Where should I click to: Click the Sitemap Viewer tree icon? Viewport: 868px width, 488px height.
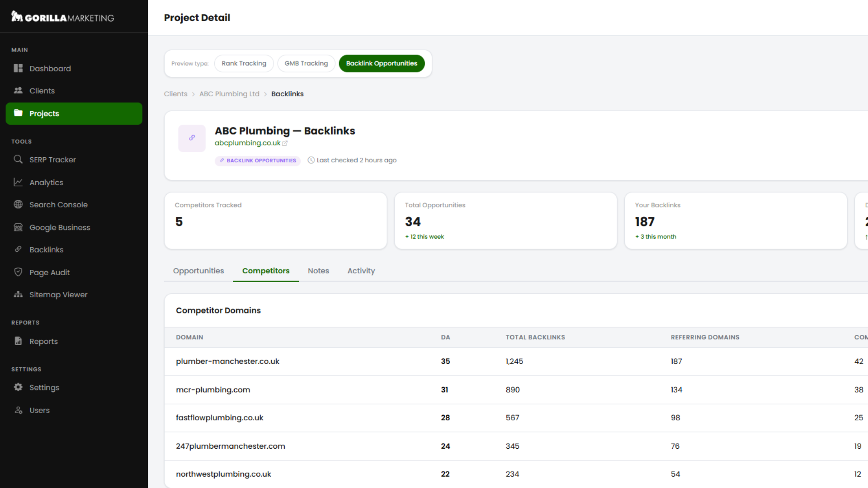[x=18, y=294]
